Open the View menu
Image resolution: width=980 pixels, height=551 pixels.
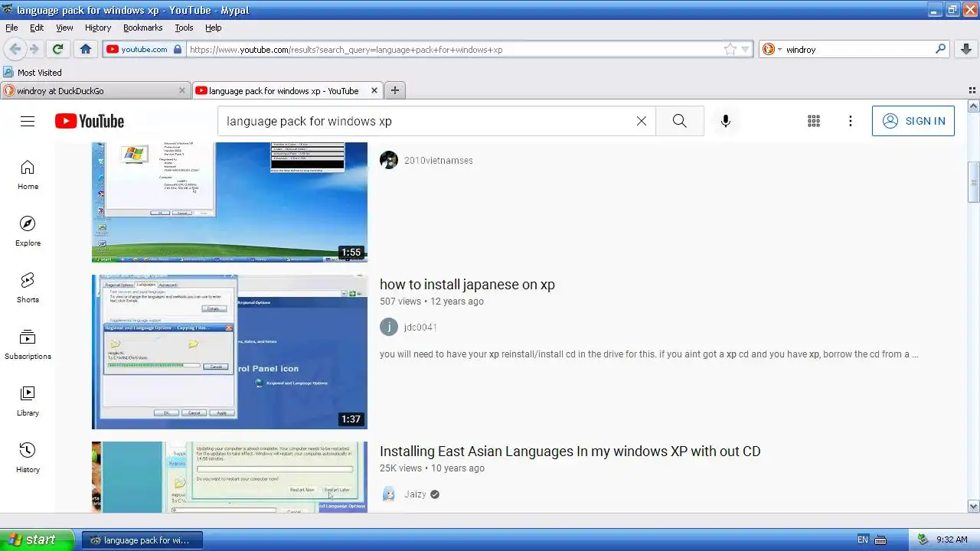pos(64,28)
